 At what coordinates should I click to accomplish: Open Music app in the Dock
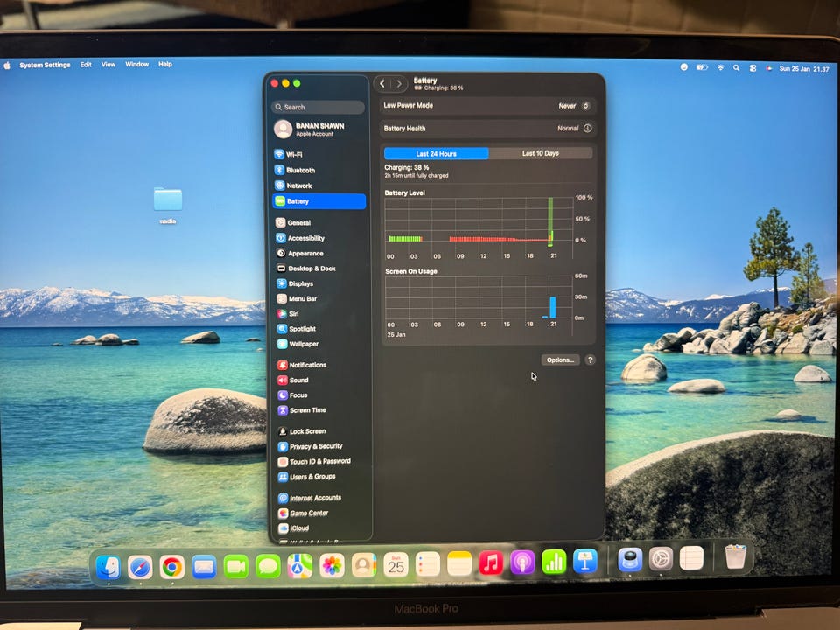[490, 563]
